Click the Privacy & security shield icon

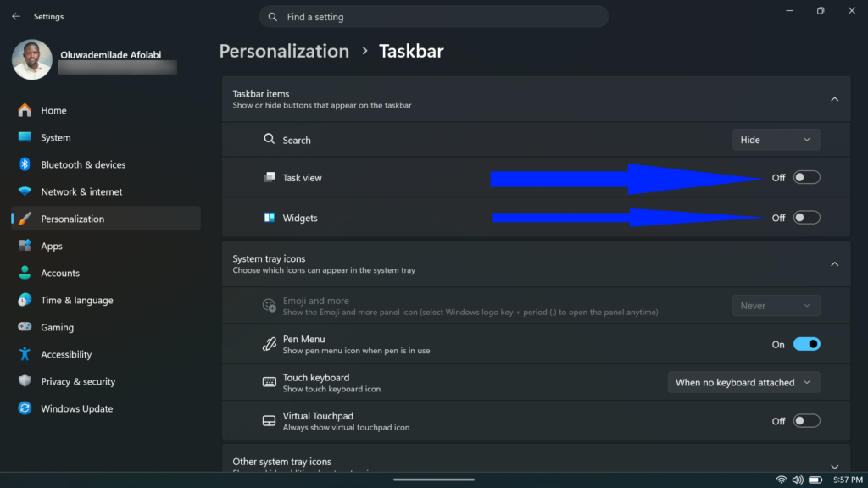pyautogui.click(x=25, y=381)
